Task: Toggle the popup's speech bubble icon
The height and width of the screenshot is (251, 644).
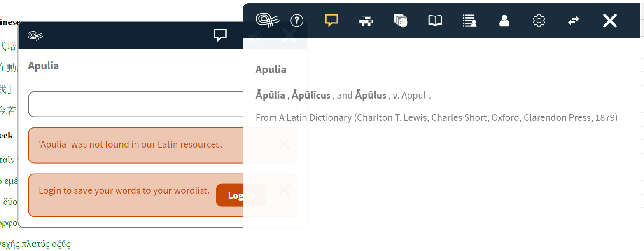Action: (220, 35)
